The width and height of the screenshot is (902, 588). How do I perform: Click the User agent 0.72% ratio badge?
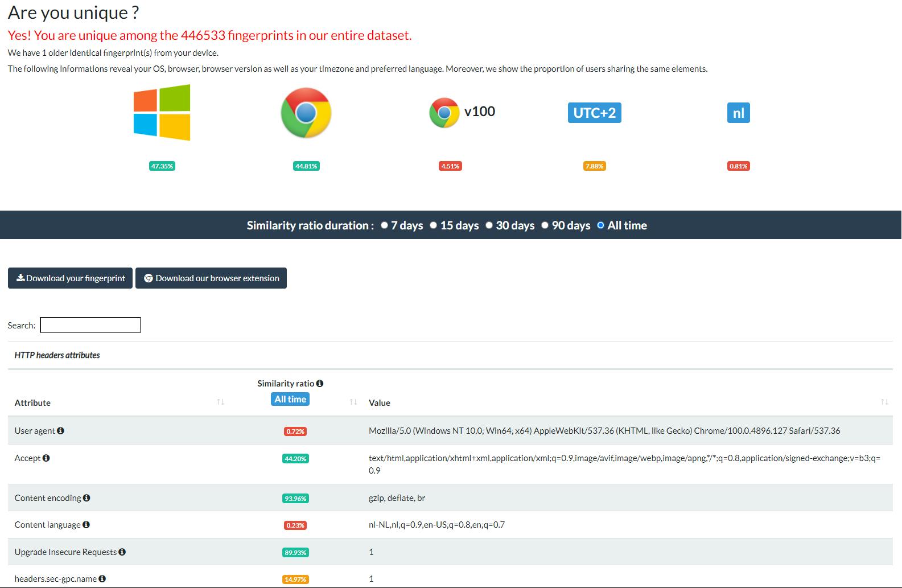(x=295, y=431)
